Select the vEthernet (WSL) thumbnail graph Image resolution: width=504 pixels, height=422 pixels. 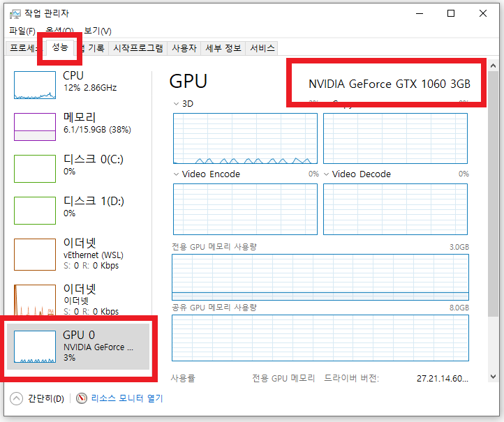35,255
